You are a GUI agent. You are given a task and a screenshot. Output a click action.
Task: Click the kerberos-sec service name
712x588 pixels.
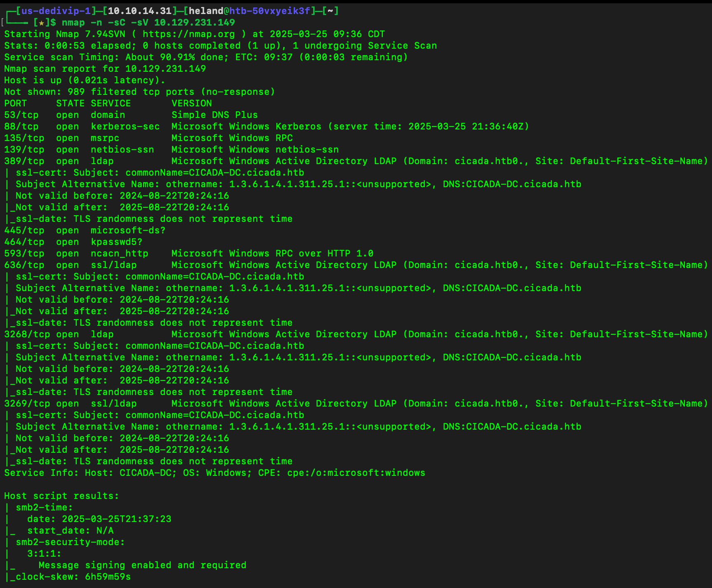click(125, 127)
